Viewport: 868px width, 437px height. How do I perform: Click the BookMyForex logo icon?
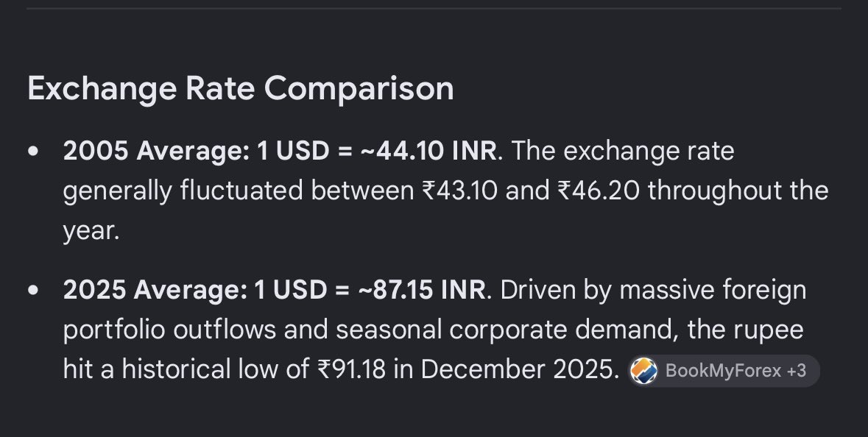pyautogui.click(x=643, y=371)
